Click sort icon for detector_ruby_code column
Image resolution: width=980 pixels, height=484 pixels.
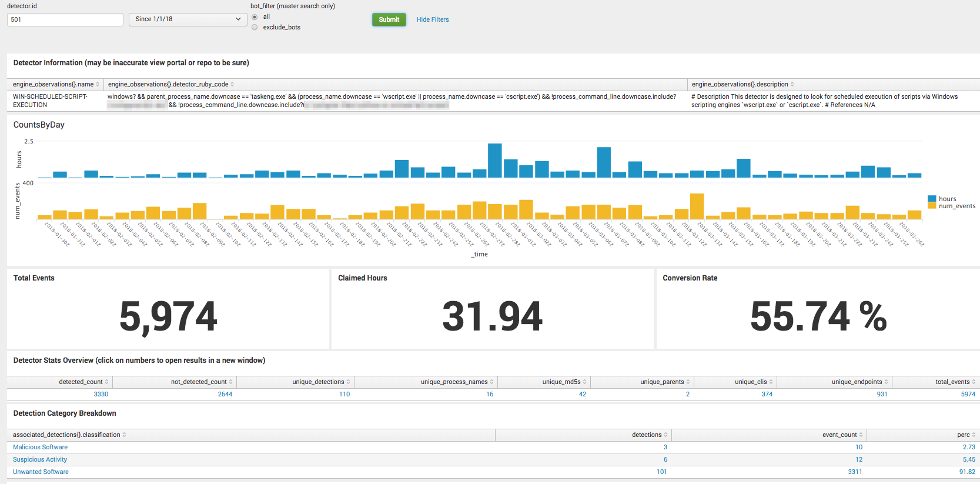click(232, 85)
